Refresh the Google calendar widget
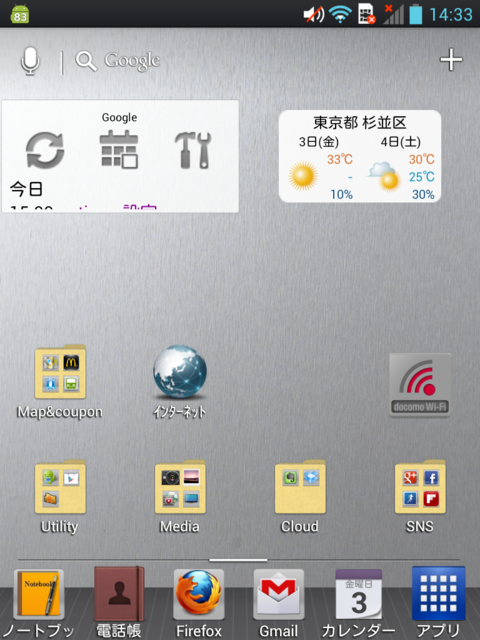The width and height of the screenshot is (480, 640). pos(45,150)
